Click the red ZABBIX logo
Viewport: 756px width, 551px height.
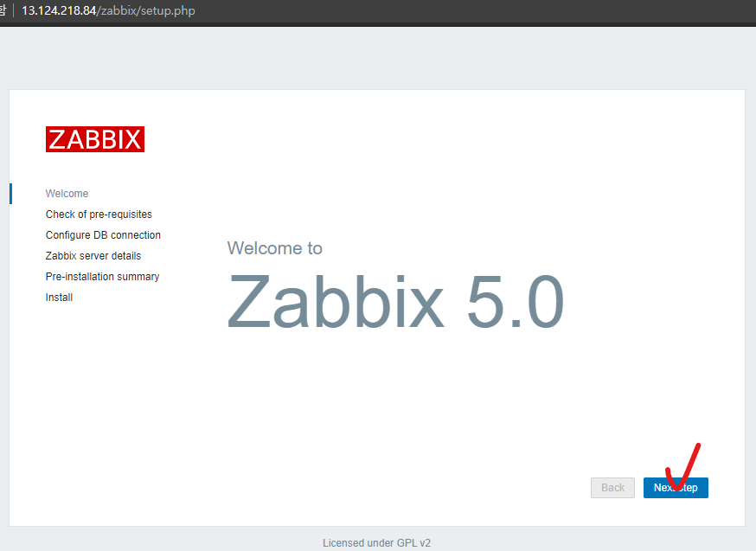click(x=95, y=139)
